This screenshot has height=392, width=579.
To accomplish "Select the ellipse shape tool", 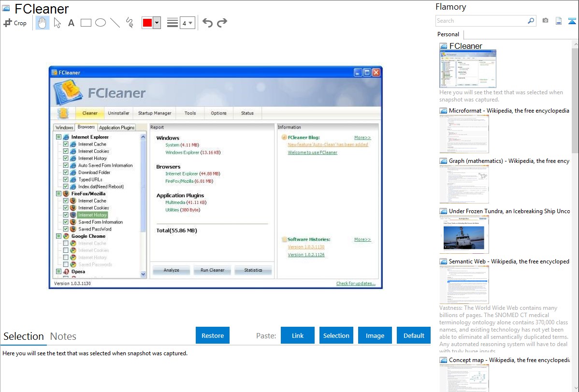I will (100, 23).
